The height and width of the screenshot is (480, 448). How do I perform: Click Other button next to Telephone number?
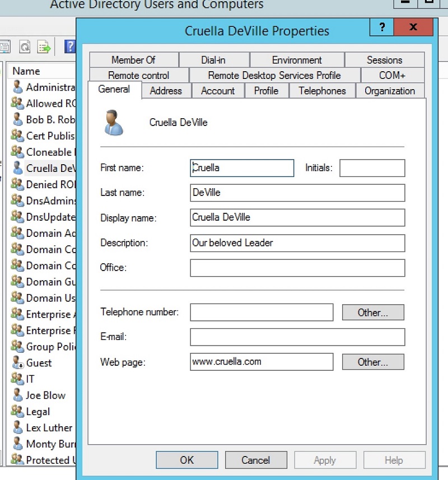373,312
